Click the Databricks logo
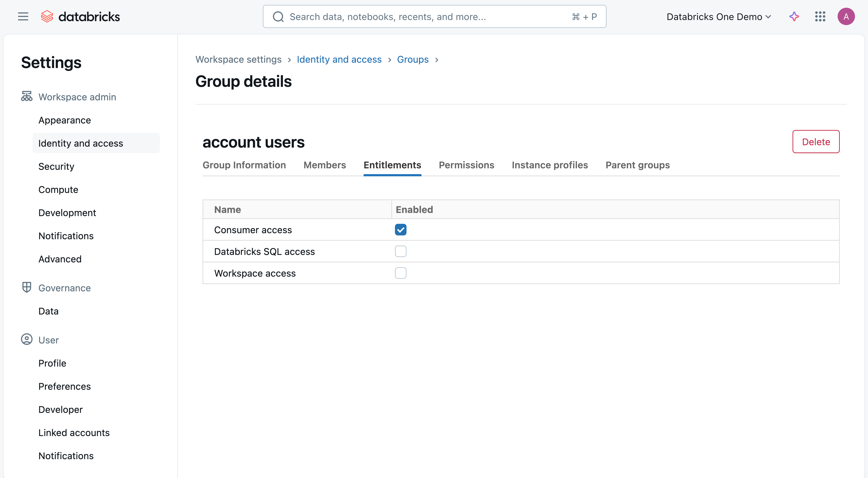This screenshot has height=478, width=868. (80, 16)
